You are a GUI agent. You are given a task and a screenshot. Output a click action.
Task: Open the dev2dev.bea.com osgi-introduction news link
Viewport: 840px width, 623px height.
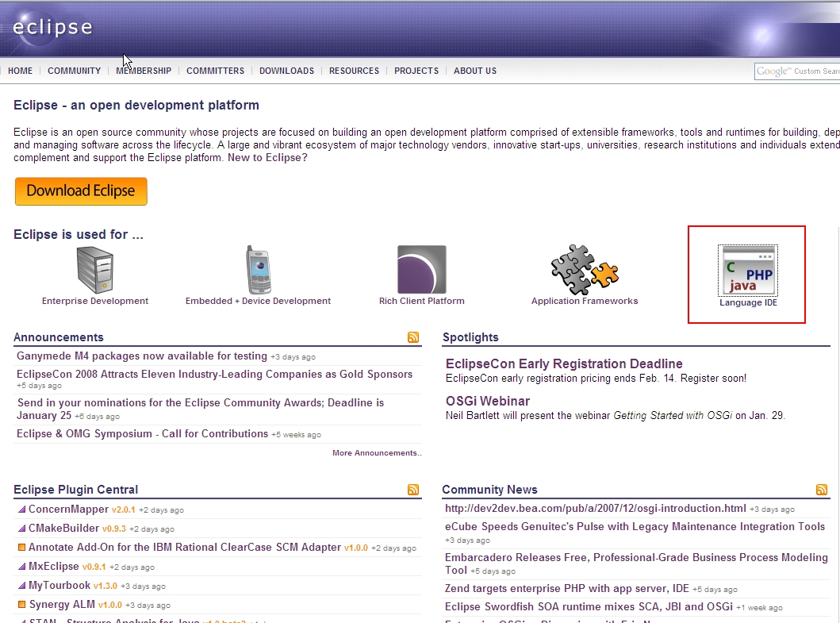[595, 508]
